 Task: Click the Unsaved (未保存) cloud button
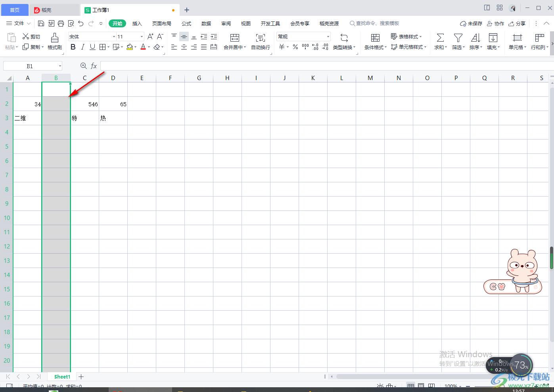click(471, 23)
